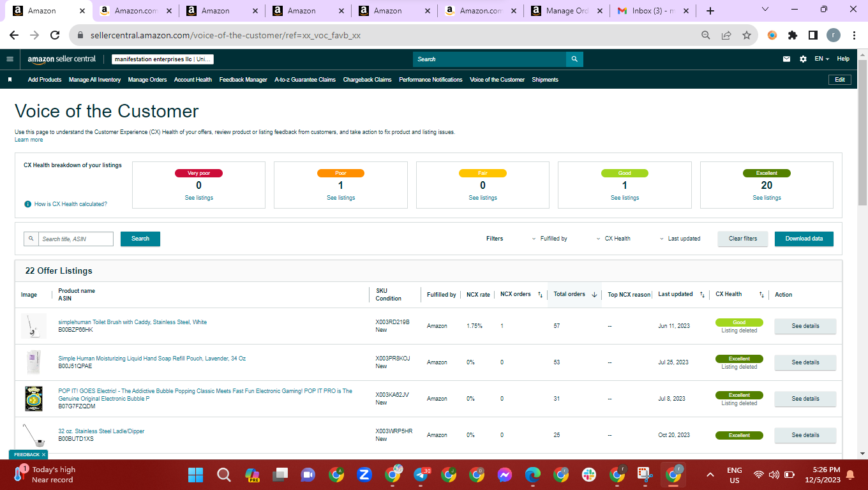Open the Chrome extensions puzzle icon
The image size is (868, 490).
tap(793, 36)
